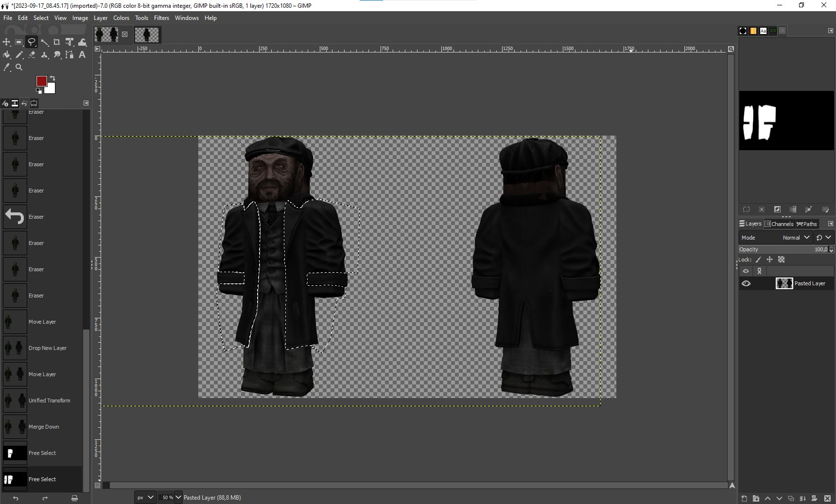Open top-right dock configuration menu
836x504 pixels.
[x=830, y=31]
